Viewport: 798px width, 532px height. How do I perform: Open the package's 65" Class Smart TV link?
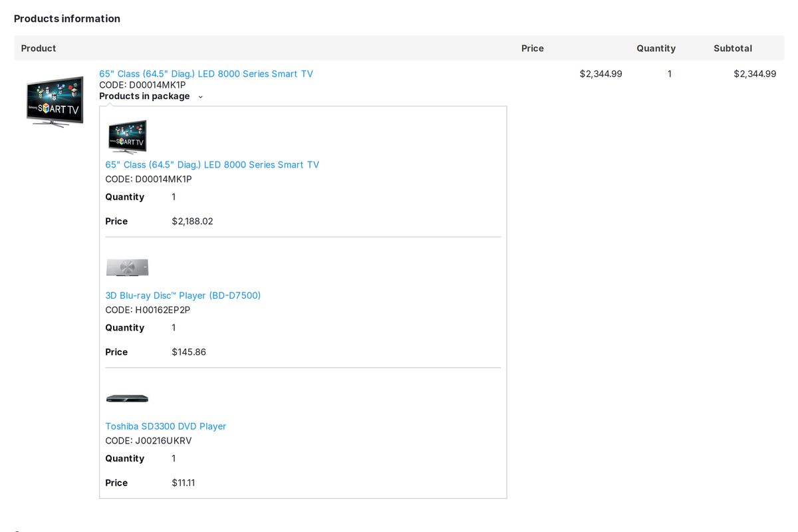212,165
